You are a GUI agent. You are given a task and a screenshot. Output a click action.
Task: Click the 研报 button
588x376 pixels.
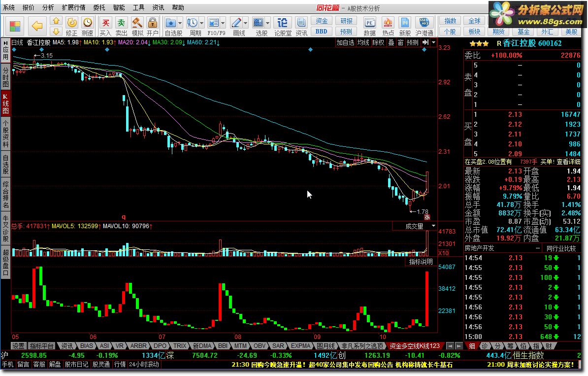[346, 21]
